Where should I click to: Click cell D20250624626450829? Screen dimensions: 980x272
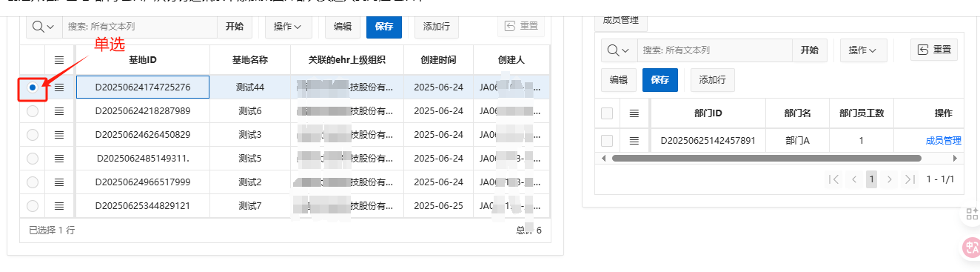click(x=143, y=135)
